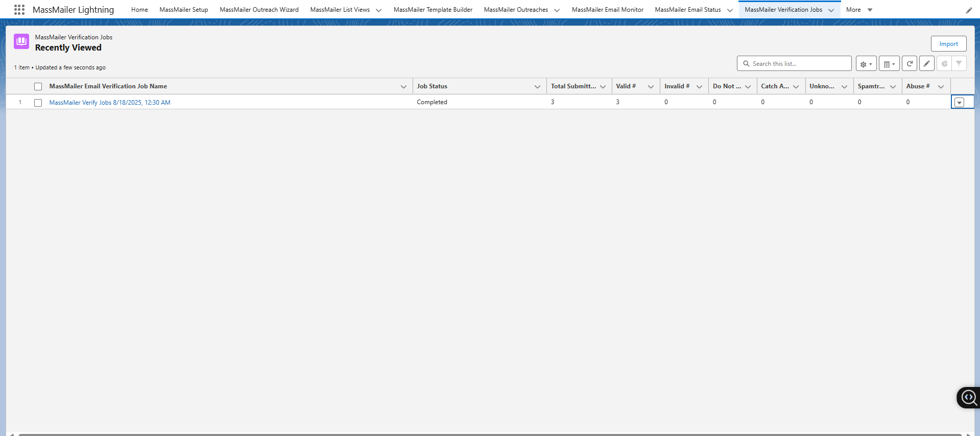Go to the Home tab
This screenshot has width=980, height=436.
[x=139, y=10]
